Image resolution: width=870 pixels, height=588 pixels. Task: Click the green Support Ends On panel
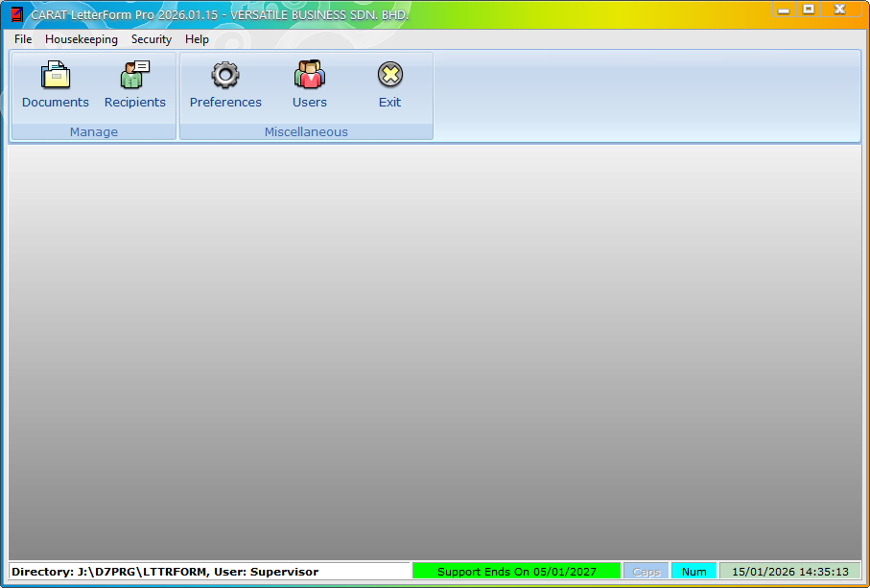click(x=516, y=572)
